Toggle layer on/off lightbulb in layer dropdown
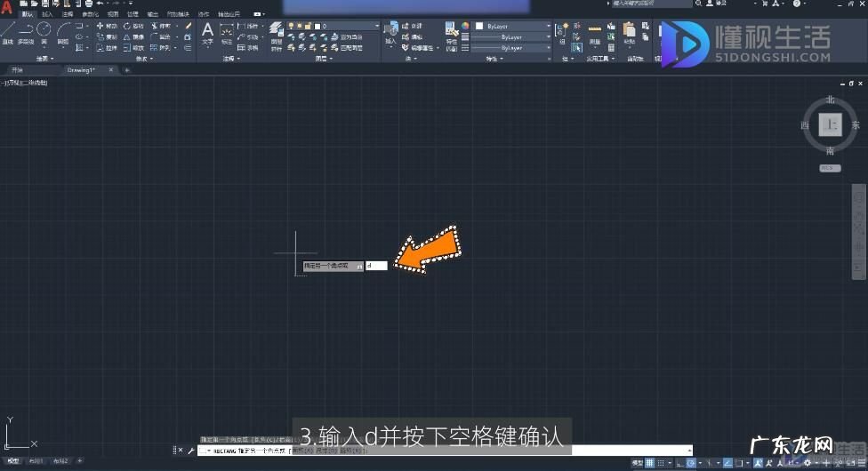Viewport: 868px width, 471px height. (293, 26)
